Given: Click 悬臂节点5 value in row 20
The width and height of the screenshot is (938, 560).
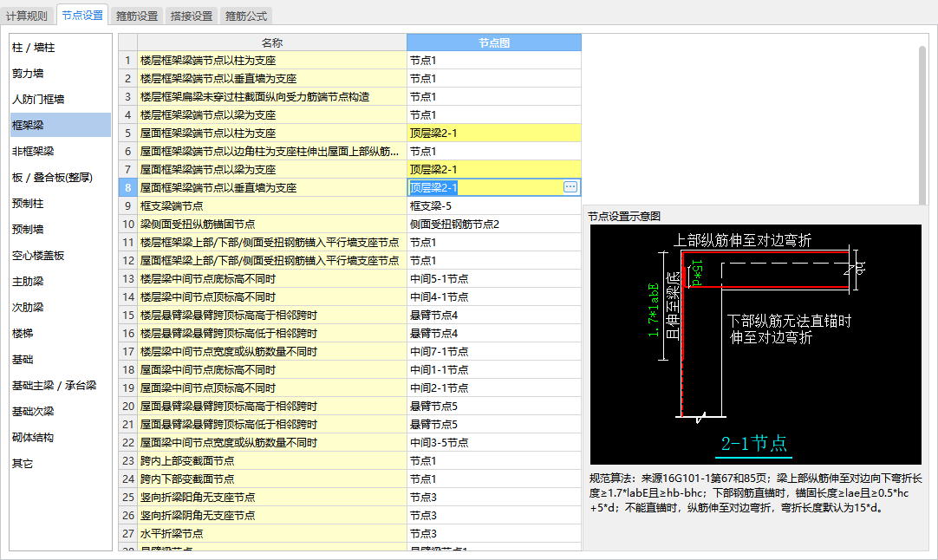Looking at the screenshot, I should click(494, 407).
